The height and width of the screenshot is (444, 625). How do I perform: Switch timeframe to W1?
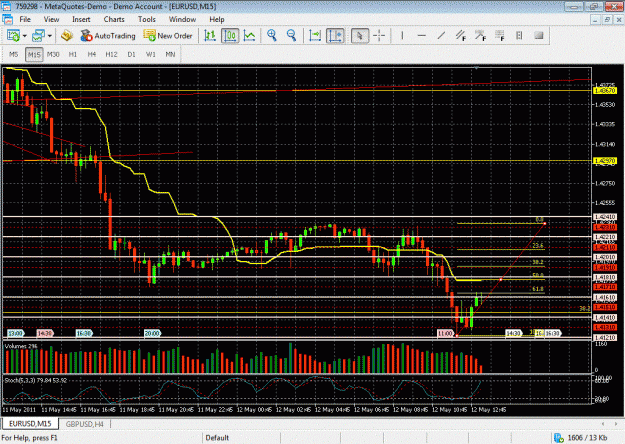(x=150, y=55)
